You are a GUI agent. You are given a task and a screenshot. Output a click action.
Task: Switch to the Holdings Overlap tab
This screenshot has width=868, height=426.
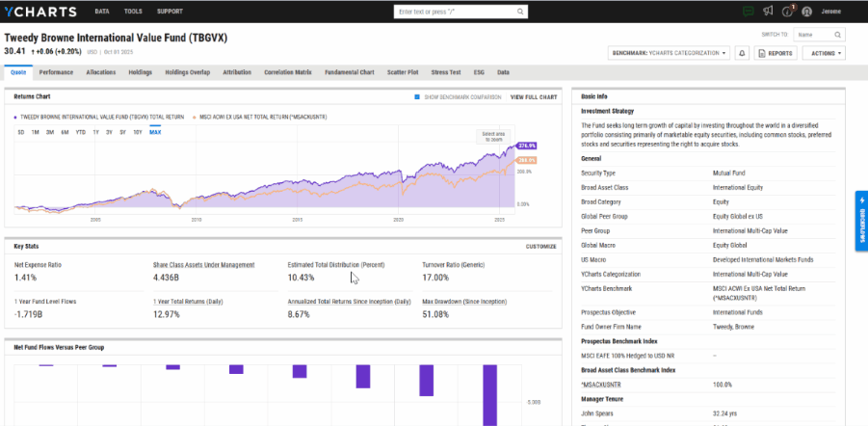(188, 72)
